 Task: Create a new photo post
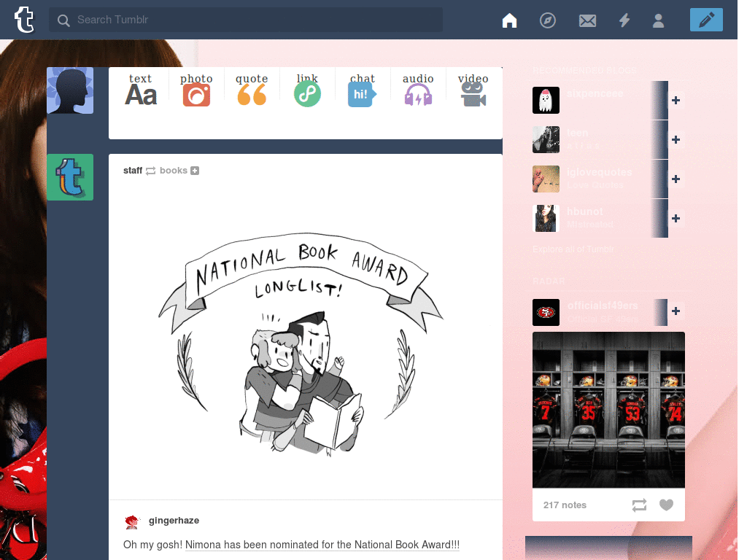point(196,90)
